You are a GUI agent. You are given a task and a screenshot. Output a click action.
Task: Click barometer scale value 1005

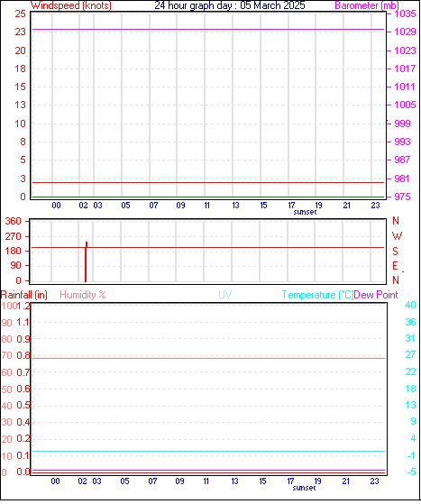tap(405, 105)
